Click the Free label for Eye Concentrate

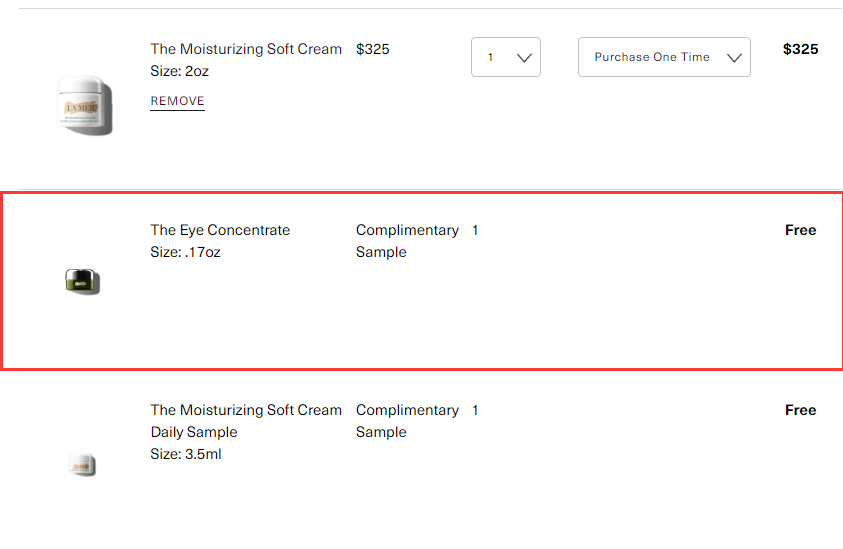pos(801,230)
